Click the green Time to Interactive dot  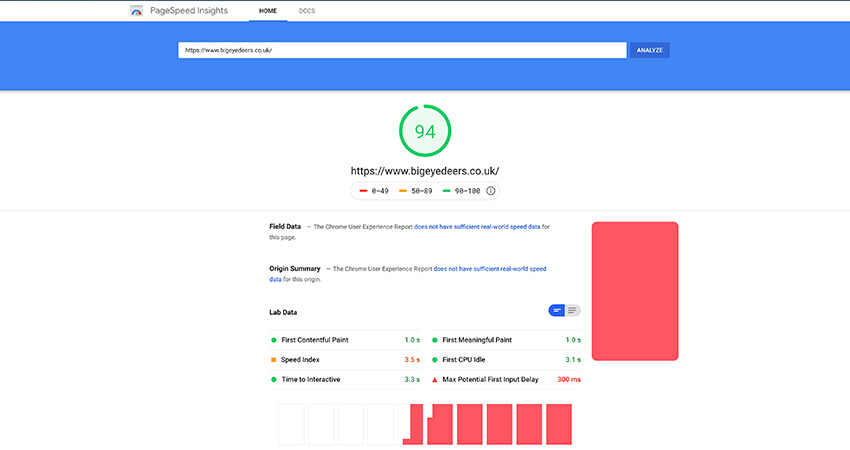pyautogui.click(x=274, y=380)
